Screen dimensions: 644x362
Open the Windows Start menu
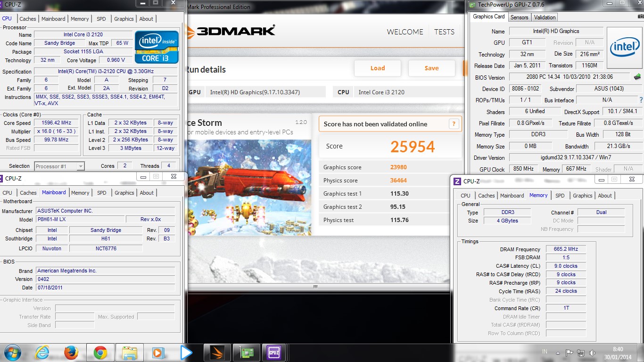(x=12, y=353)
